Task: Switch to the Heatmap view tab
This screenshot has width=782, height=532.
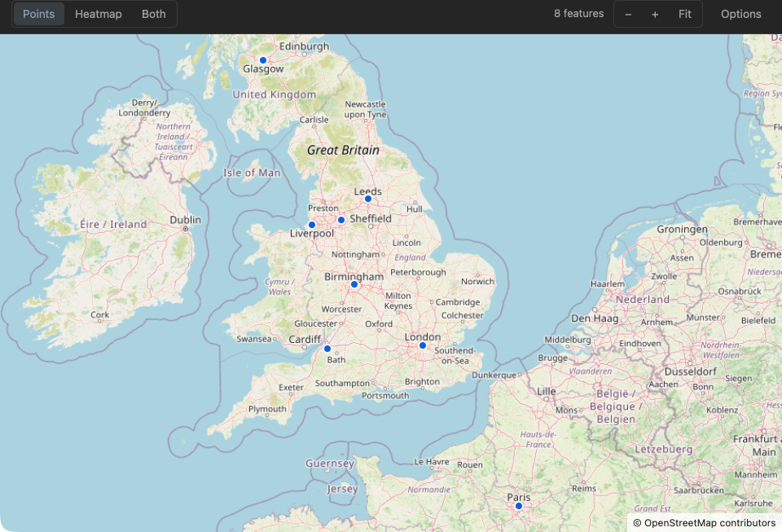Action: [99, 14]
